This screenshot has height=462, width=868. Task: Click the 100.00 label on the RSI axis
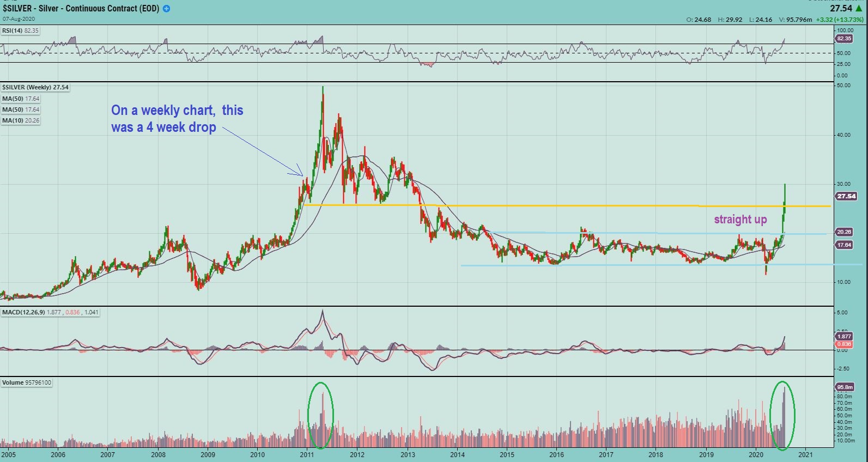[x=845, y=31]
